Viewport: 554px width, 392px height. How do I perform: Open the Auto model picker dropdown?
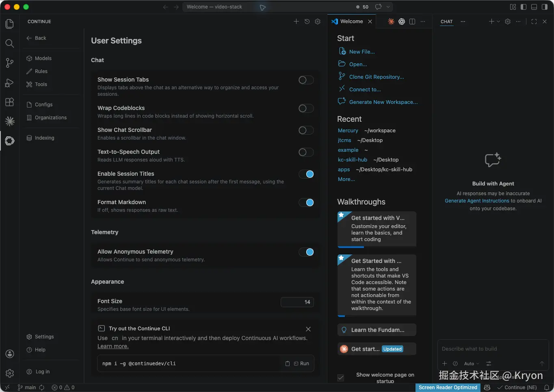click(472, 364)
